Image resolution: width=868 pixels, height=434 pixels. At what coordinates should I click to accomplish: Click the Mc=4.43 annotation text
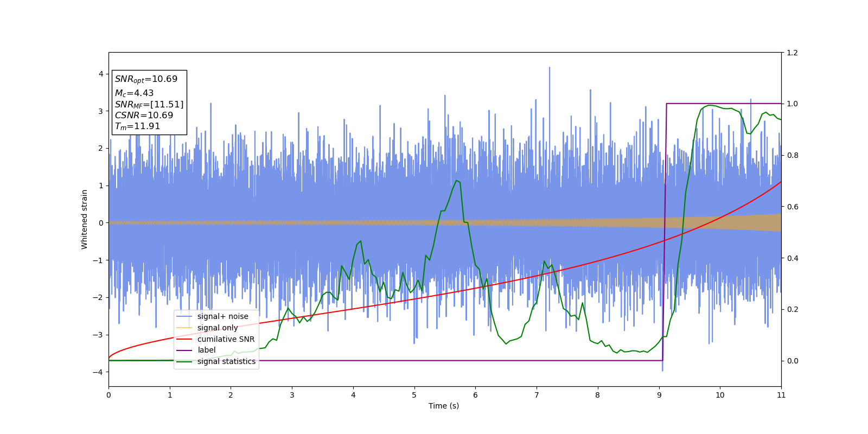(134, 93)
